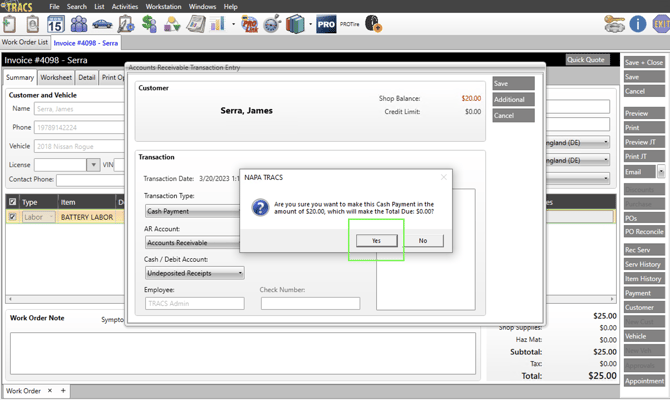Switch to the Detail tab
This screenshot has height=400, width=670.
87,77
